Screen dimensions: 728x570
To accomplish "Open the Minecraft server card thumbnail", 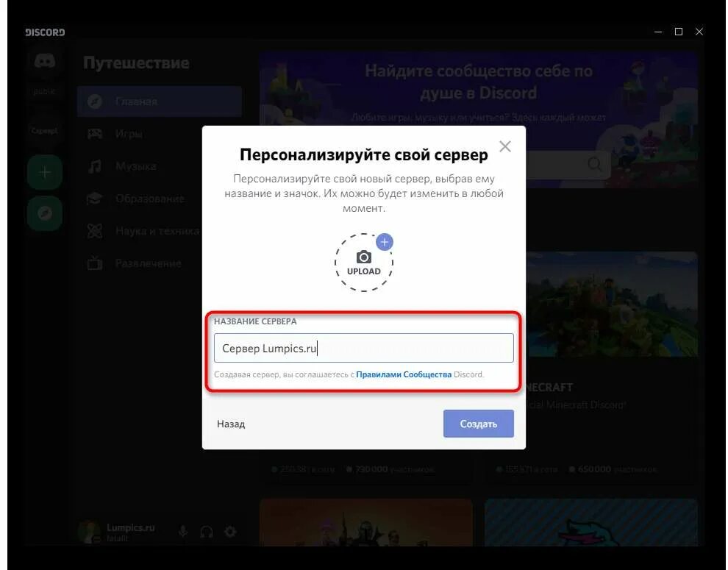I will [612, 304].
